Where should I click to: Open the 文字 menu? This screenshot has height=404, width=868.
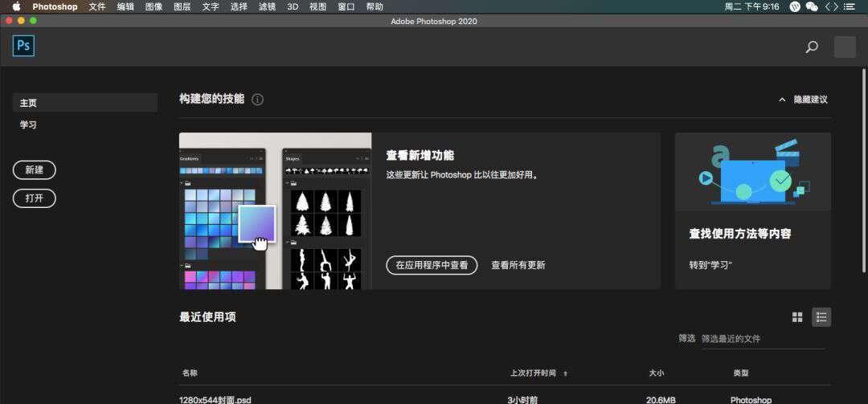click(x=211, y=6)
